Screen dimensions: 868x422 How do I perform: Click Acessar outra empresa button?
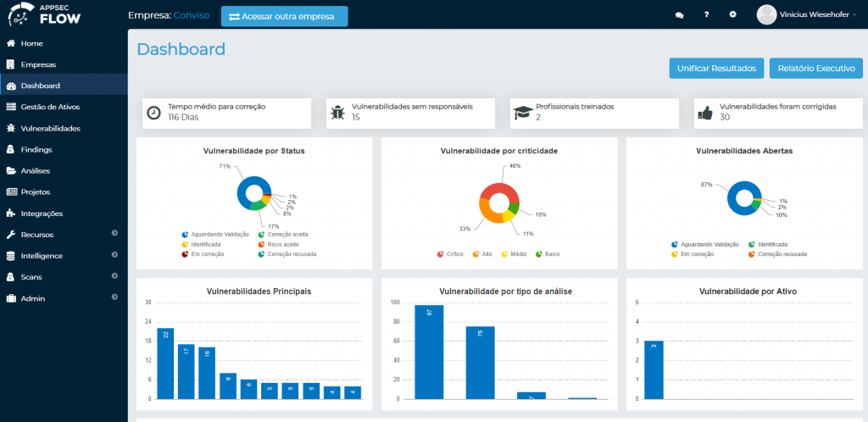[x=285, y=16]
